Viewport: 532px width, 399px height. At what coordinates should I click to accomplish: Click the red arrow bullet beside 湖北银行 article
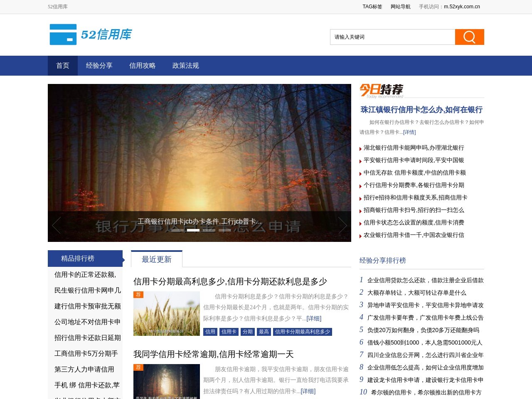pyautogui.click(x=361, y=148)
